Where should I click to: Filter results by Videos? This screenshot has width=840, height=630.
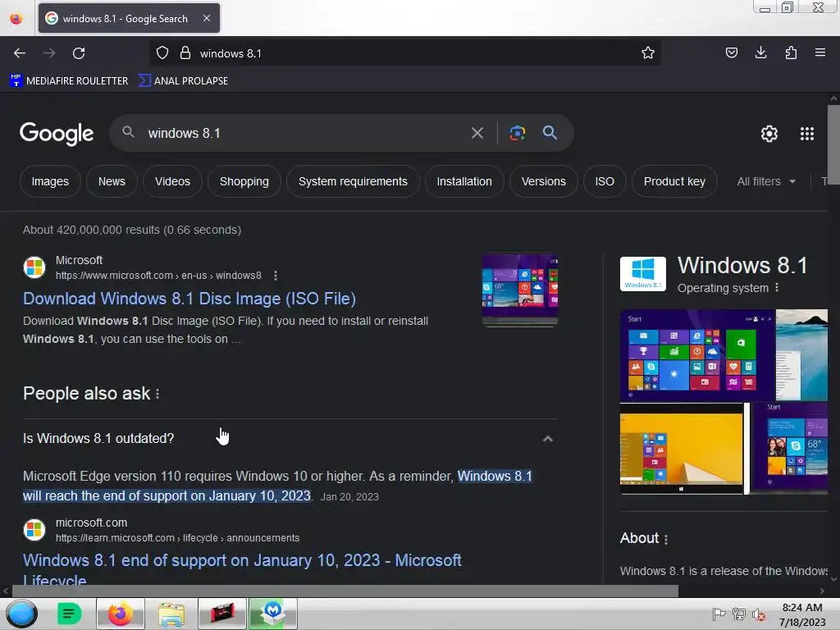point(172,181)
